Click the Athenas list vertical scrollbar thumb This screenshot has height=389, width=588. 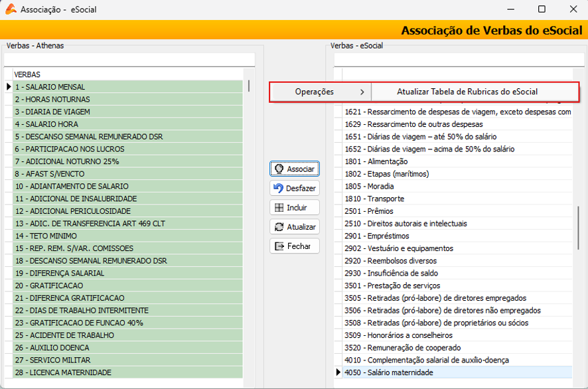(249, 86)
